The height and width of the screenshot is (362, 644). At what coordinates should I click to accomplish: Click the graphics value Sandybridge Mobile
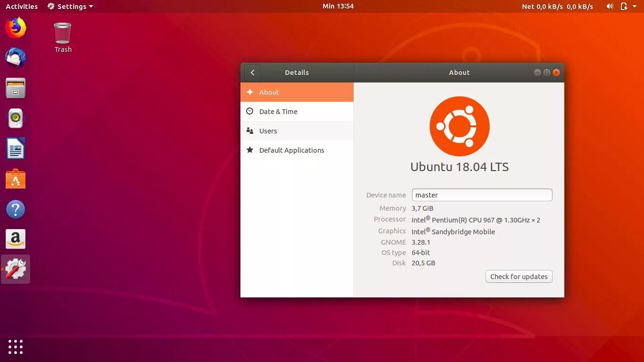click(463, 232)
